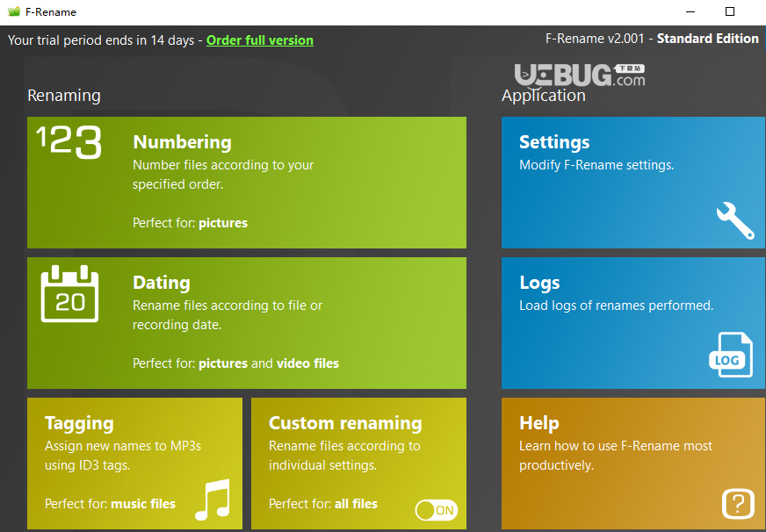Click the music note icon on Tagging tile
The height and width of the screenshot is (532, 766).
213,500
